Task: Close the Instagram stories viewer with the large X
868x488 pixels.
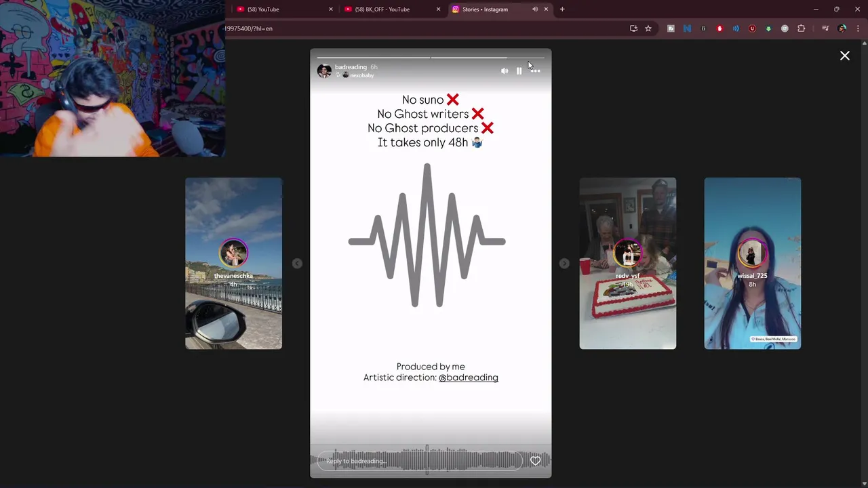Action: tap(845, 56)
